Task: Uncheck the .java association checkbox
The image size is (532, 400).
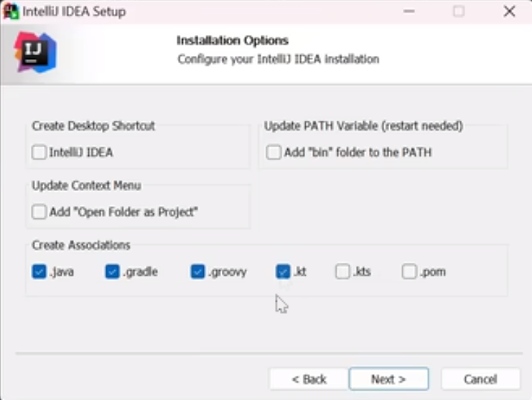Action: click(39, 271)
